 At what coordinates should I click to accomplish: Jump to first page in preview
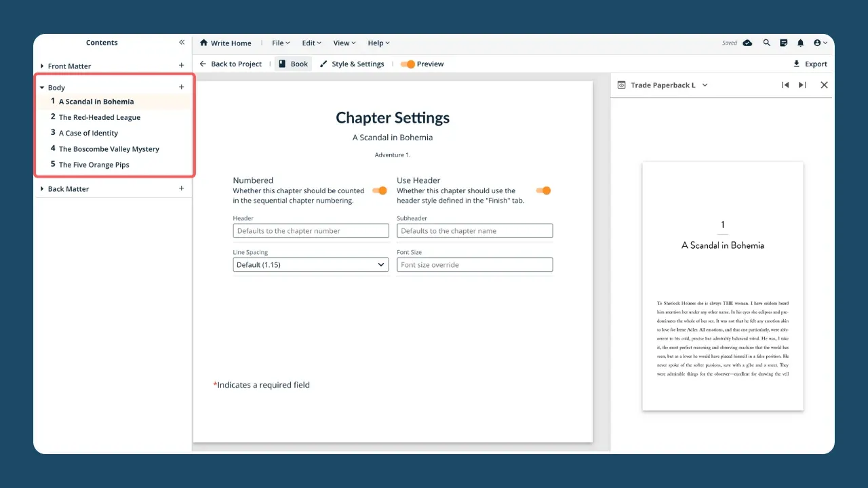coord(785,85)
